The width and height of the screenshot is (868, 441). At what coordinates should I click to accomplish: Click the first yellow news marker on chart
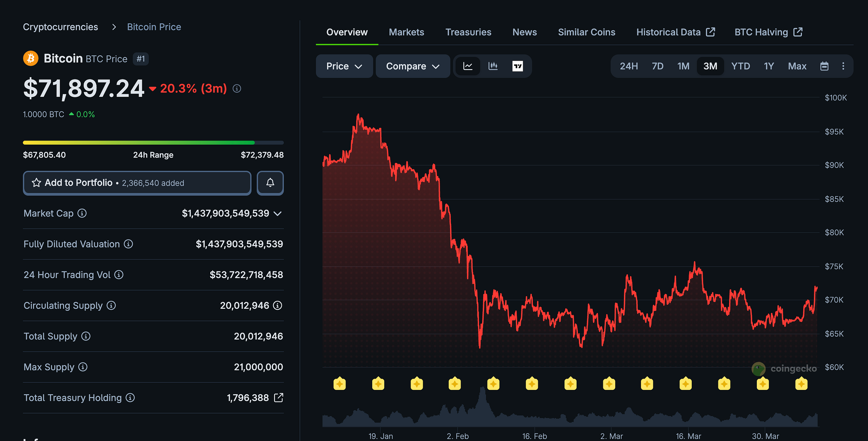pyautogui.click(x=340, y=383)
